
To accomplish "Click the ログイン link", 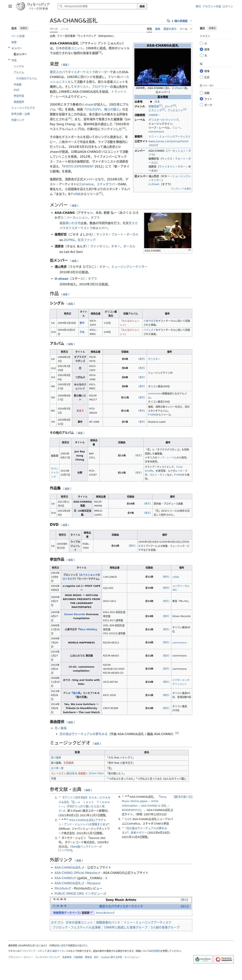I will [227, 6].
